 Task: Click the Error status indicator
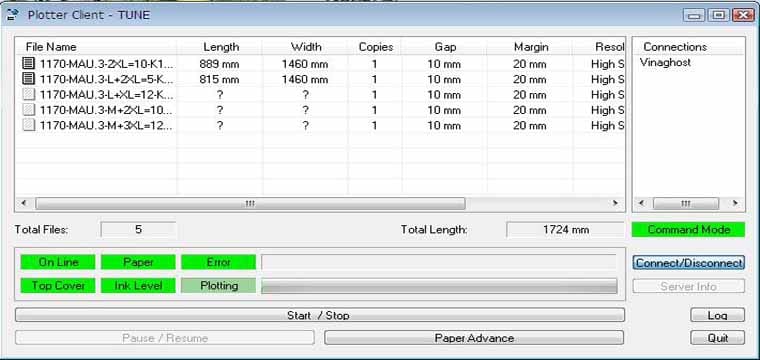tap(219, 262)
